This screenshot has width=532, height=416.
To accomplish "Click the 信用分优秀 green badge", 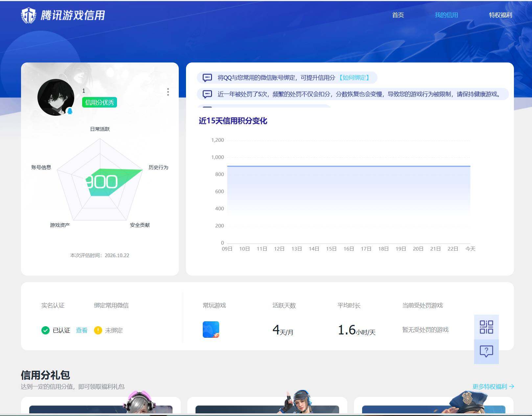I will 100,102.
